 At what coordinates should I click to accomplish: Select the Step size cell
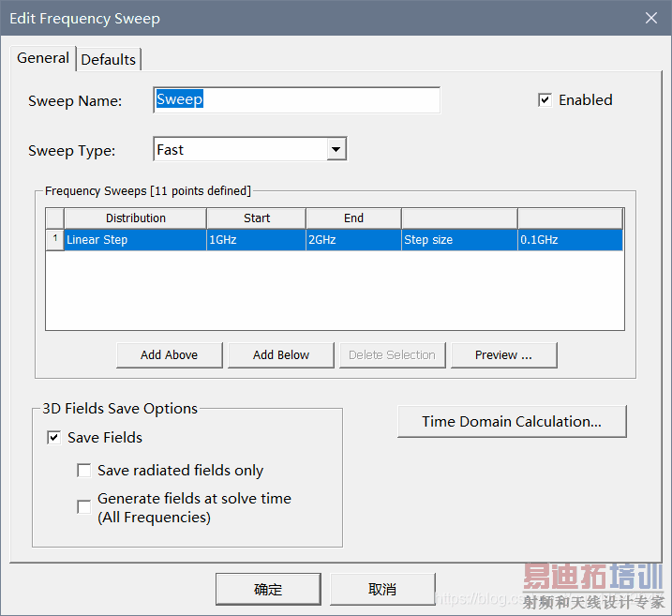click(459, 240)
